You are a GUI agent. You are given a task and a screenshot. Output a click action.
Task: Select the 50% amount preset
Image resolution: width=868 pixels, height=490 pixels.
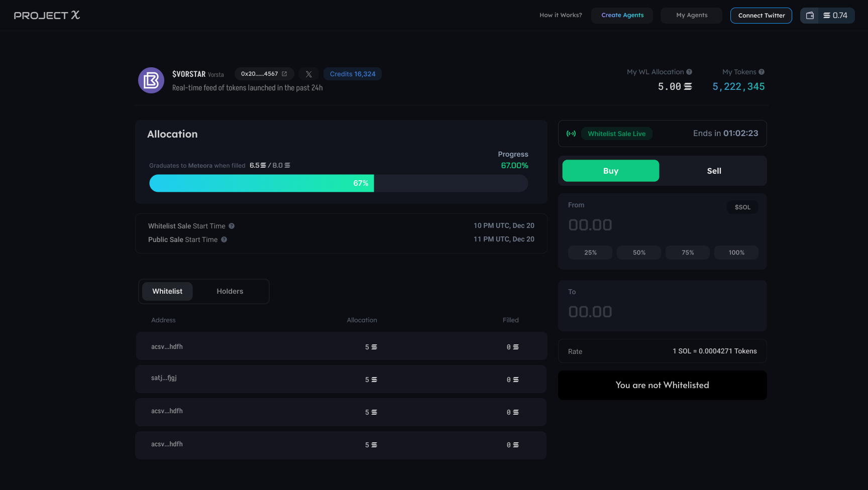pos(639,253)
